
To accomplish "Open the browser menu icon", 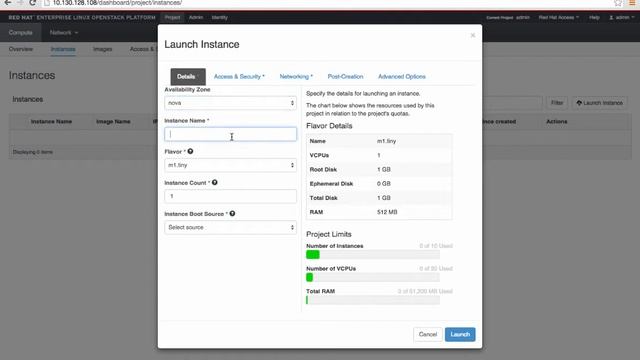I will click(632, 3).
